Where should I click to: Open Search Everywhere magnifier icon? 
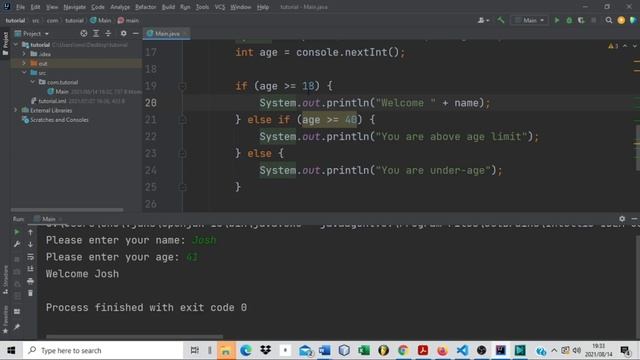tap(609, 20)
